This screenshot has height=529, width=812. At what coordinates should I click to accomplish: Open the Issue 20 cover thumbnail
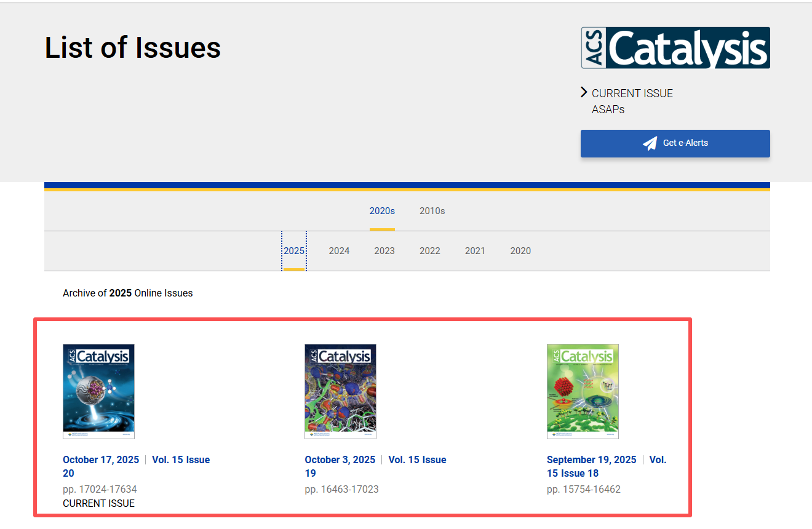(98, 391)
